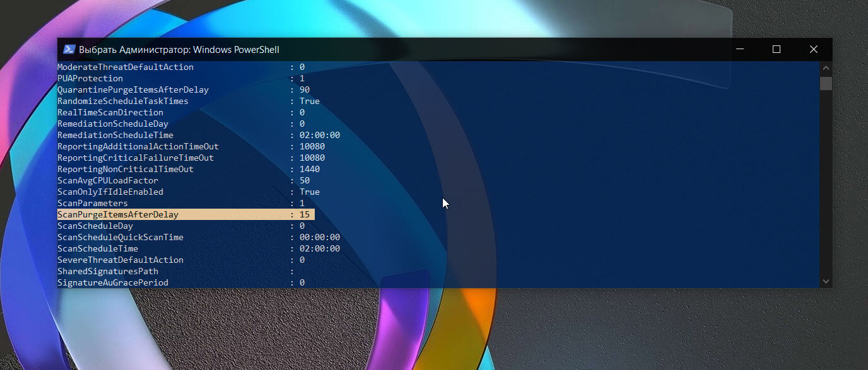Click the vertical scrollbar thumb
868x370 pixels.
(826, 83)
